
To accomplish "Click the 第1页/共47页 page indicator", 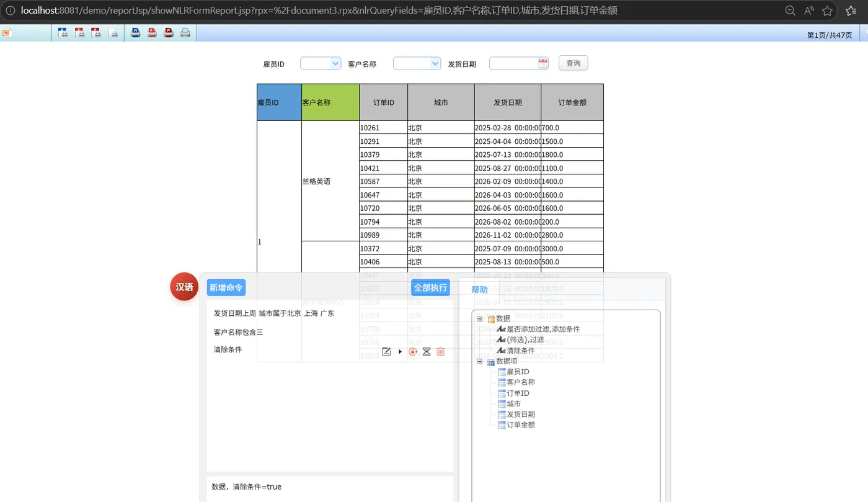I will tap(830, 35).
